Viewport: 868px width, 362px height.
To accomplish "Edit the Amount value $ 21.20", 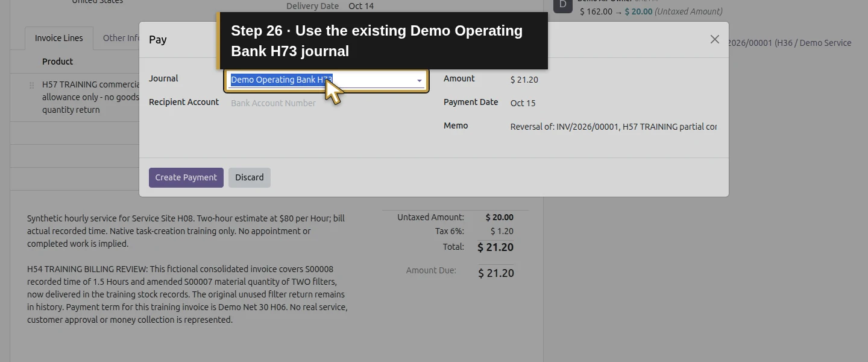I will [x=524, y=80].
